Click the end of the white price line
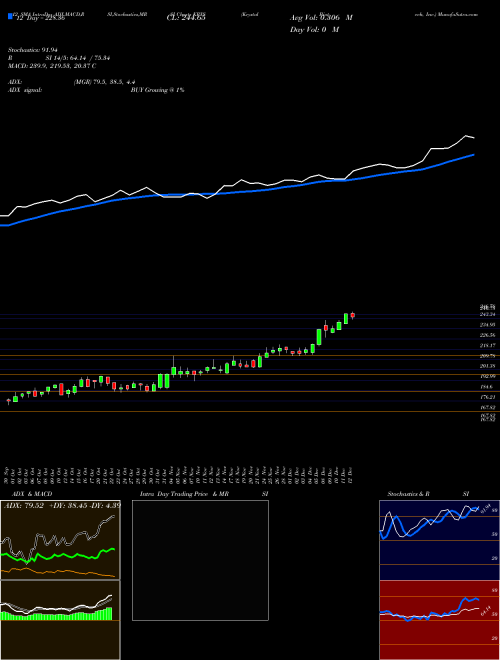Screen dimensions: 500x660 (x=474, y=138)
